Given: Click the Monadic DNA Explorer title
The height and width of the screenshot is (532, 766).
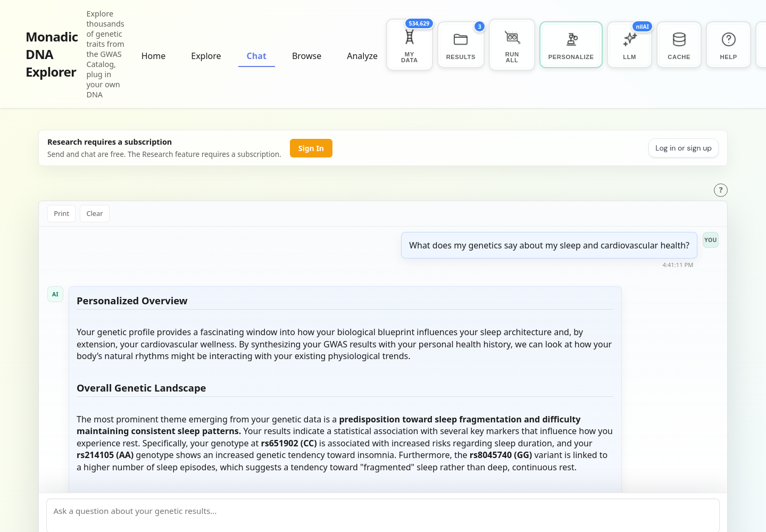Looking at the screenshot, I should (x=52, y=54).
